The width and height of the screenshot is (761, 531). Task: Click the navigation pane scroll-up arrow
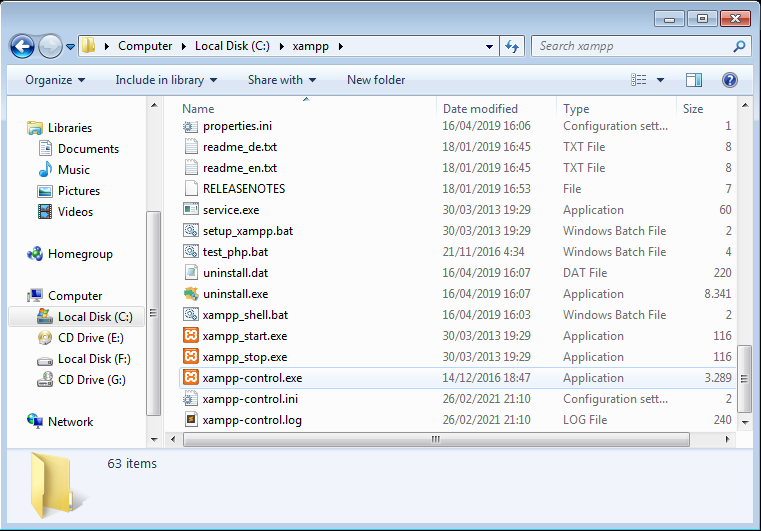154,105
